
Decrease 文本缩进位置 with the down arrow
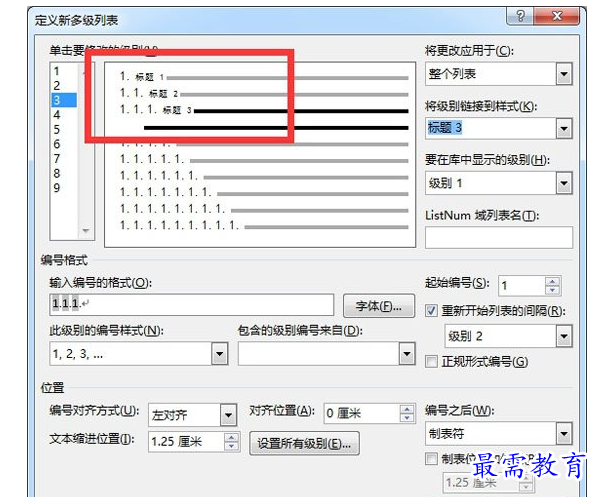click(231, 446)
